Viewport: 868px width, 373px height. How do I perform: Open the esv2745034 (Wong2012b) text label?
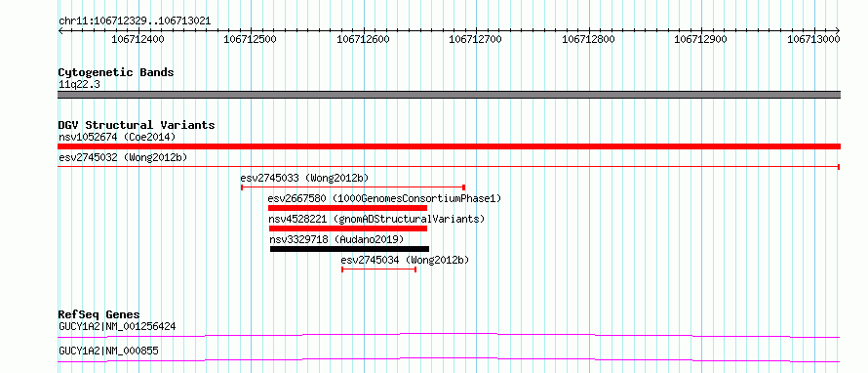click(405, 260)
